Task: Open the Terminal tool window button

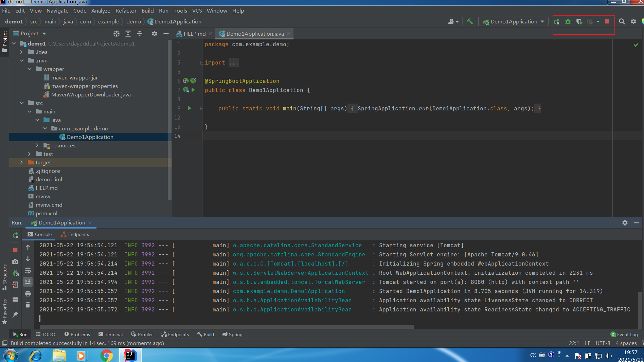Action: click(110, 334)
